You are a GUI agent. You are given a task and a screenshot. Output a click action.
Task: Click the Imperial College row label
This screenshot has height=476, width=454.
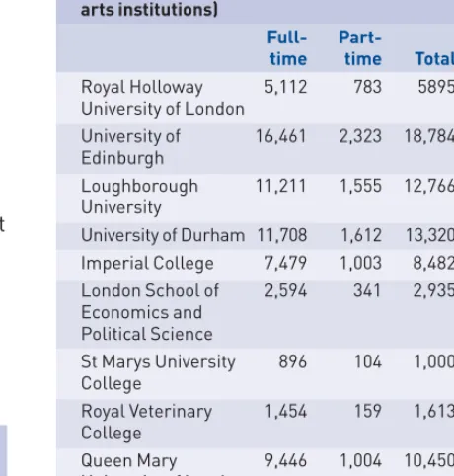click(147, 264)
